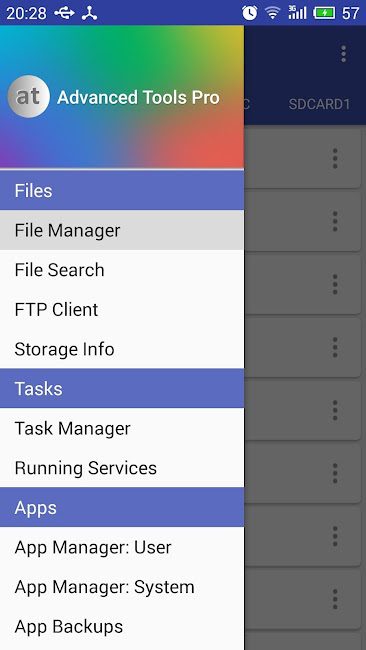Image resolution: width=366 pixels, height=650 pixels.
Task: Switch to the SDCARD1 tab
Action: (320, 104)
